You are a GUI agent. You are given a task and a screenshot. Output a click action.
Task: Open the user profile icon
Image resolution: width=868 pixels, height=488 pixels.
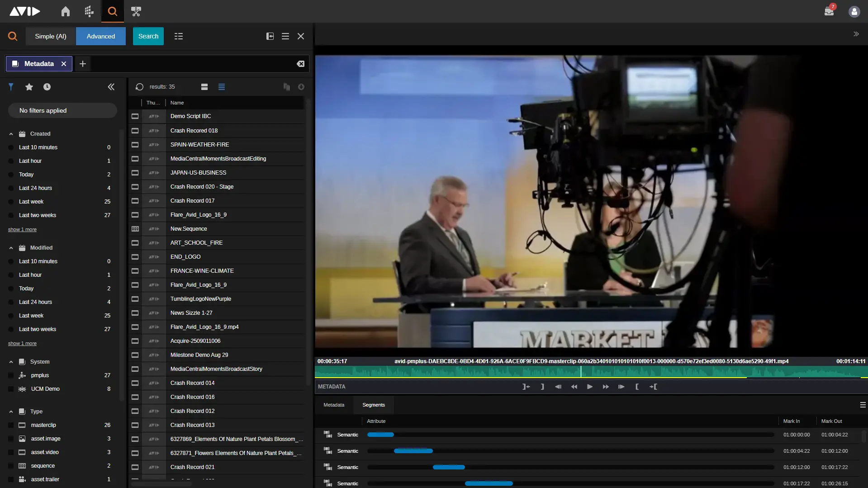point(854,12)
